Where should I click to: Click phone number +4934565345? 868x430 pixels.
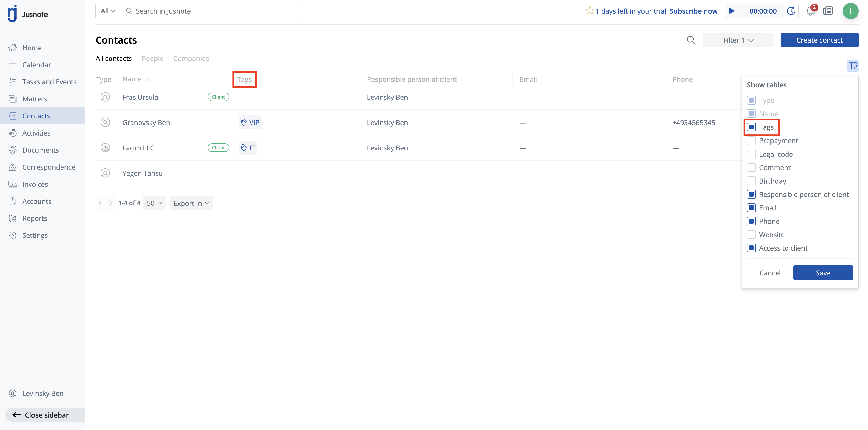click(694, 123)
